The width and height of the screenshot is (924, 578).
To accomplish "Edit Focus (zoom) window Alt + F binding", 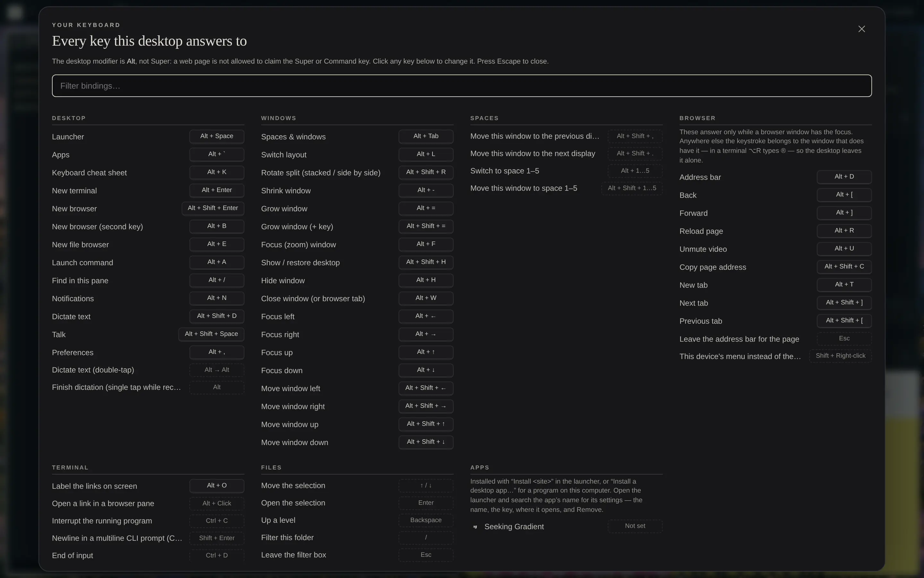I will coord(426,244).
